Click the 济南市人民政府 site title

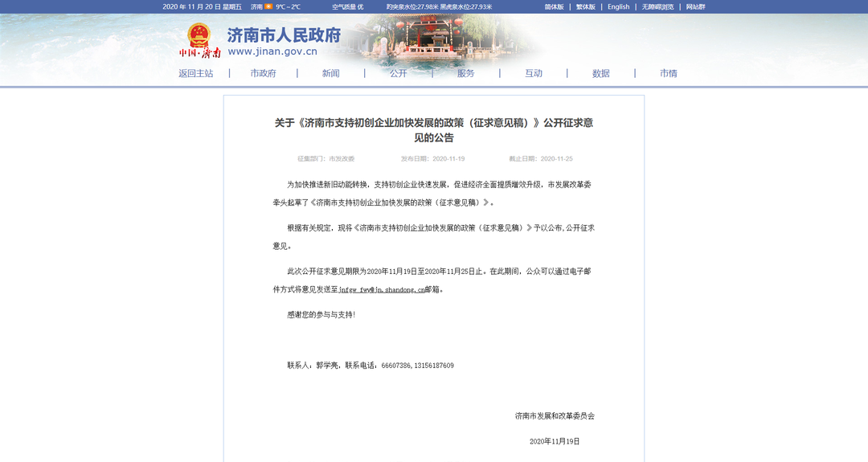point(284,35)
